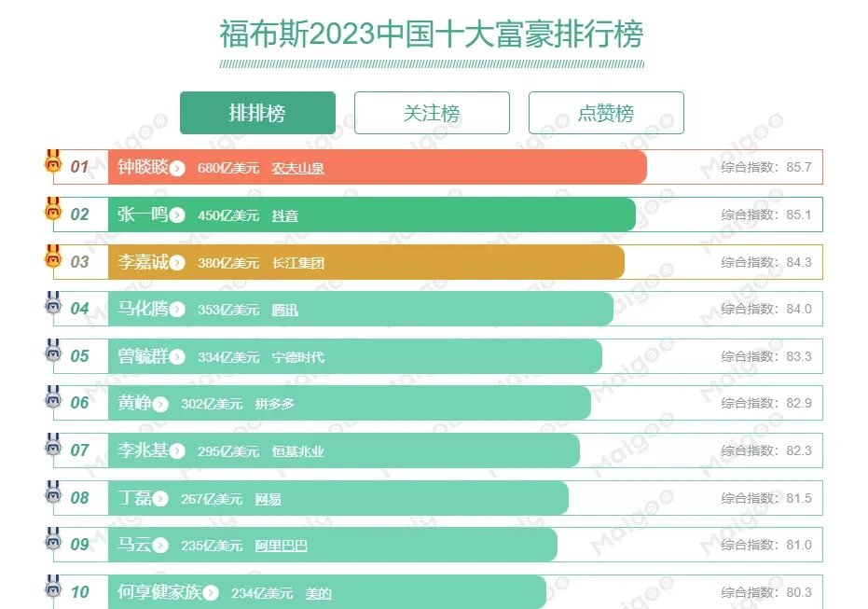Click the avatar icon beside 曾毓群
The width and height of the screenshot is (868, 609).
tap(53, 353)
